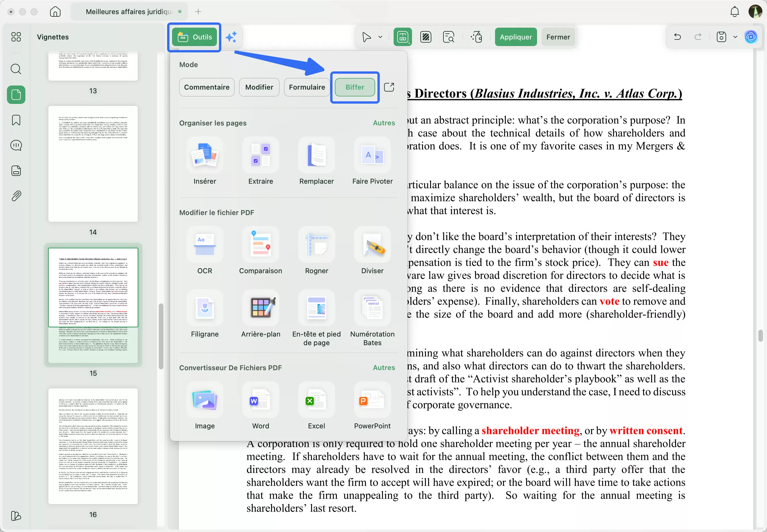Open the attachments paperclip panel

click(x=16, y=196)
